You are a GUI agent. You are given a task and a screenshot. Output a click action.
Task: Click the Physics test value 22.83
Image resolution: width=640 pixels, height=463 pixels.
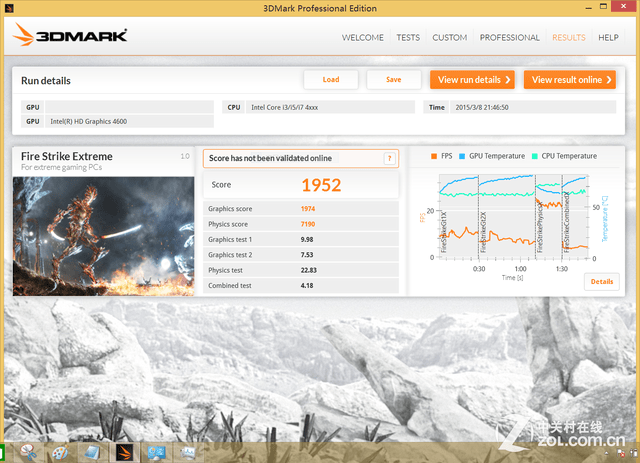309,270
